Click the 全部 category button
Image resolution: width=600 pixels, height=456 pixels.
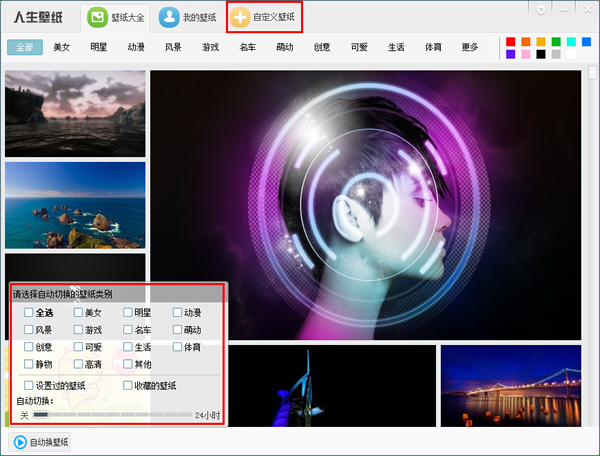[24, 47]
